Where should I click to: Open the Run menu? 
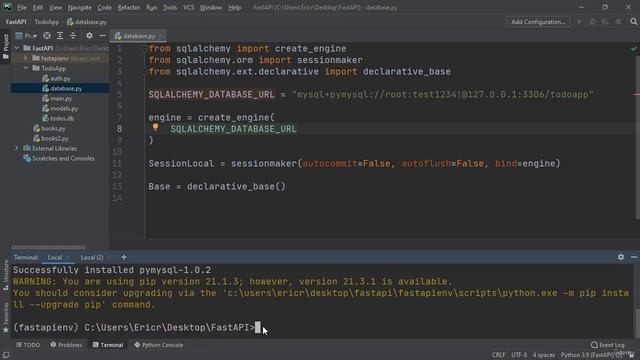coord(151,7)
